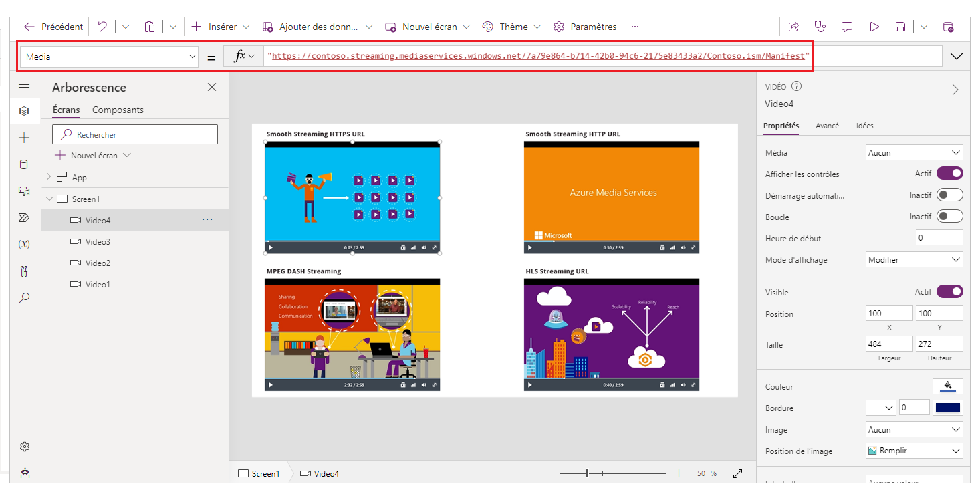The width and height of the screenshot is (980, 488).
Task: Click the Share icon in the top bar
Action: pyautogui.click(x=793, y=27)
